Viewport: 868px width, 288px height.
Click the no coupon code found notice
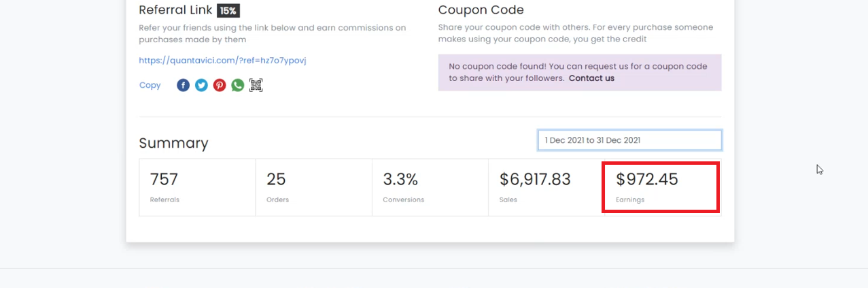tap(580, 72)
